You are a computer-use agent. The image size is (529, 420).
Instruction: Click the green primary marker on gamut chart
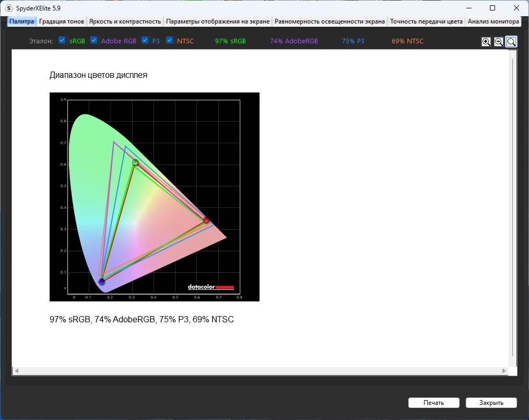coord(135,163)
